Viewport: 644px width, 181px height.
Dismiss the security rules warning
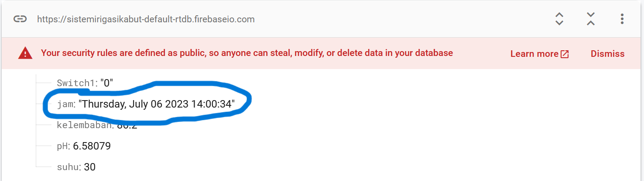[607, 54]
